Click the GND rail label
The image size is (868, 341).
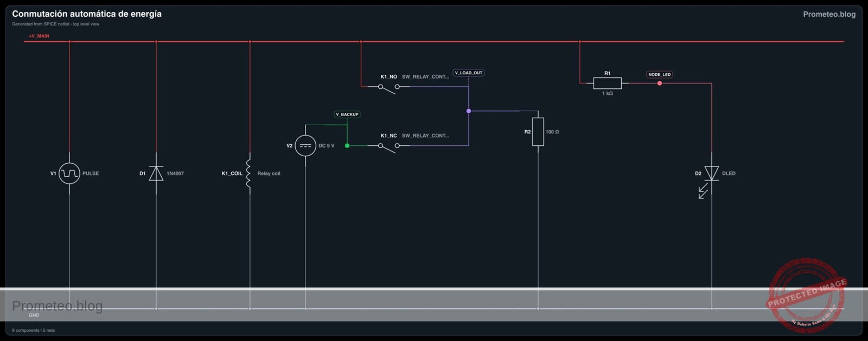[x=34, y=315]
